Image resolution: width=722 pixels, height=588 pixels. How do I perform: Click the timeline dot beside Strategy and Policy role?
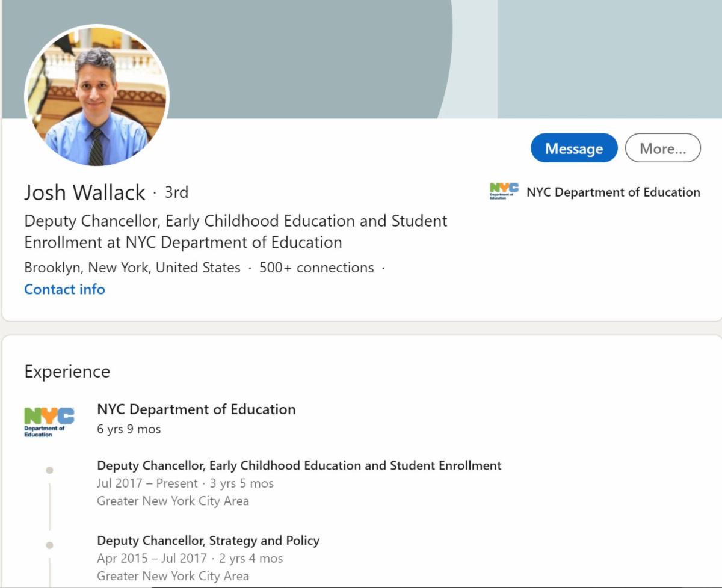tap(49, 545)
